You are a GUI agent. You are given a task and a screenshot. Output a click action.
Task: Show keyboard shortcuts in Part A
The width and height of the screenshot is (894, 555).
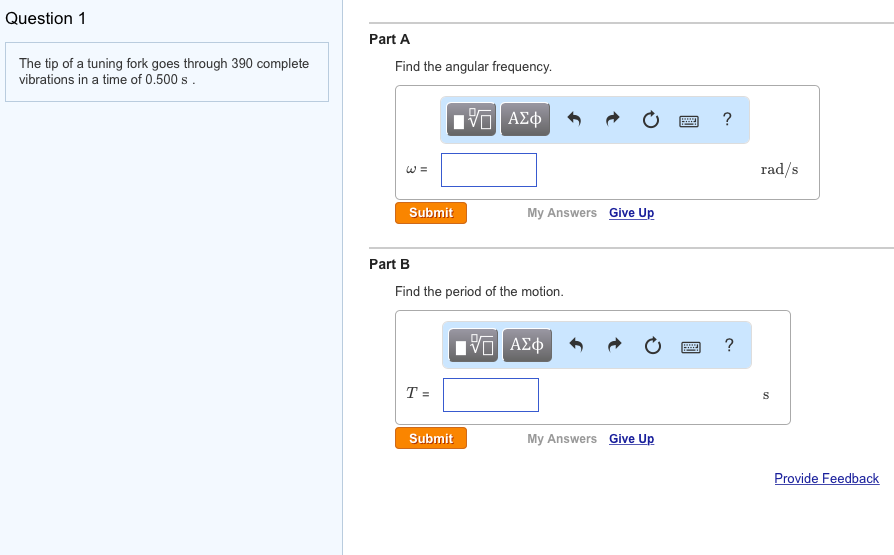tap(689, 121)
